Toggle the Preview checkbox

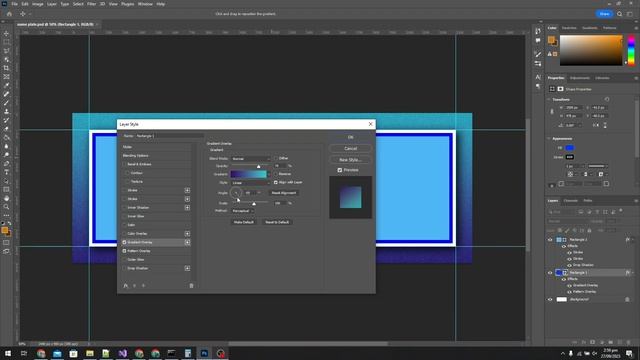pos(340,170)
